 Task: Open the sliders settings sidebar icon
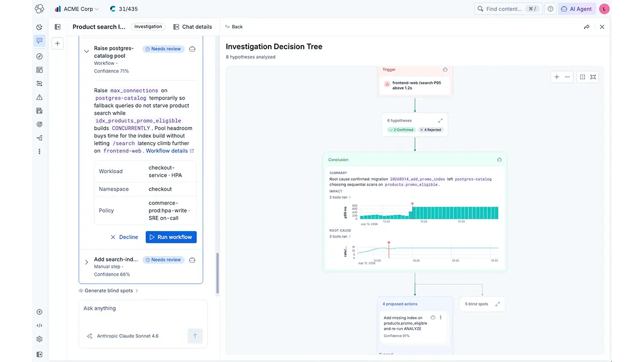39,84
